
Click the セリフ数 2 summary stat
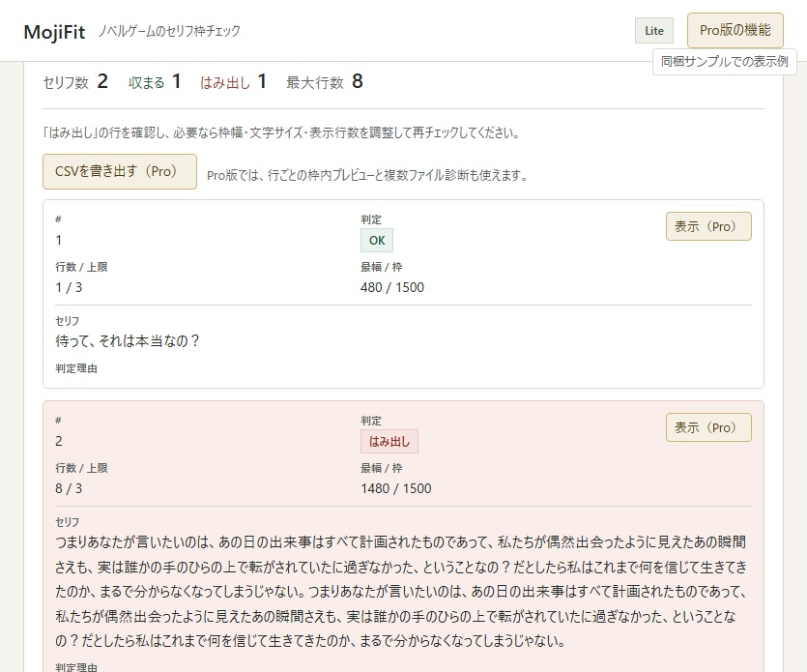tap(75, 81)
